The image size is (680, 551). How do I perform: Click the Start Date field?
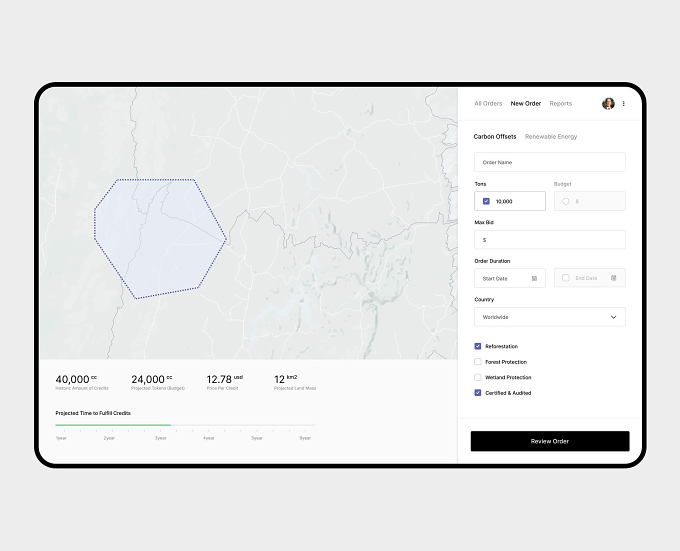tap(510, 278)
